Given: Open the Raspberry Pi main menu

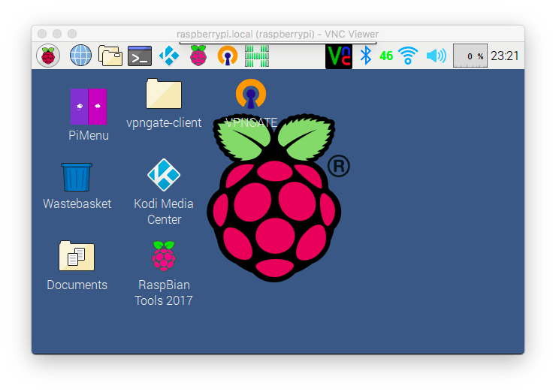Looking at the screenshot, I should tap(48, 56).
